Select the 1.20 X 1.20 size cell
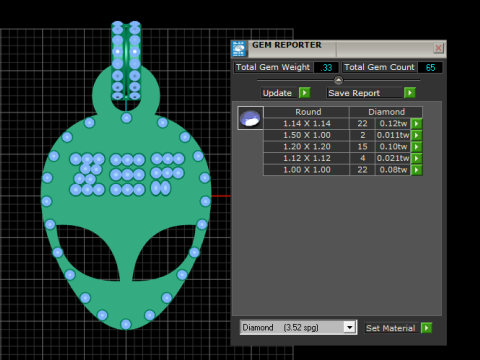The image size is (480, 360). click(307, 147)
